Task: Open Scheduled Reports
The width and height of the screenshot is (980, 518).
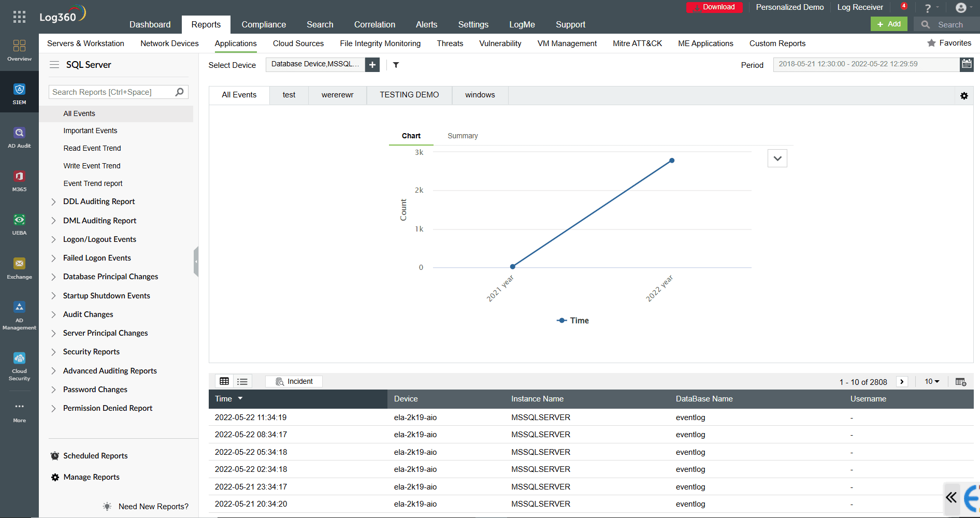Action: (x=95, y=456)
